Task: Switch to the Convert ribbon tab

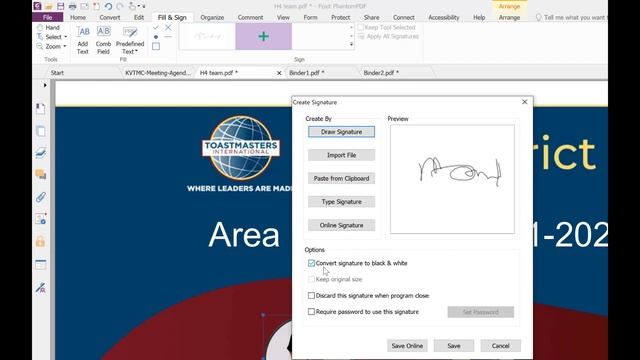Action: tap(109, 18)
